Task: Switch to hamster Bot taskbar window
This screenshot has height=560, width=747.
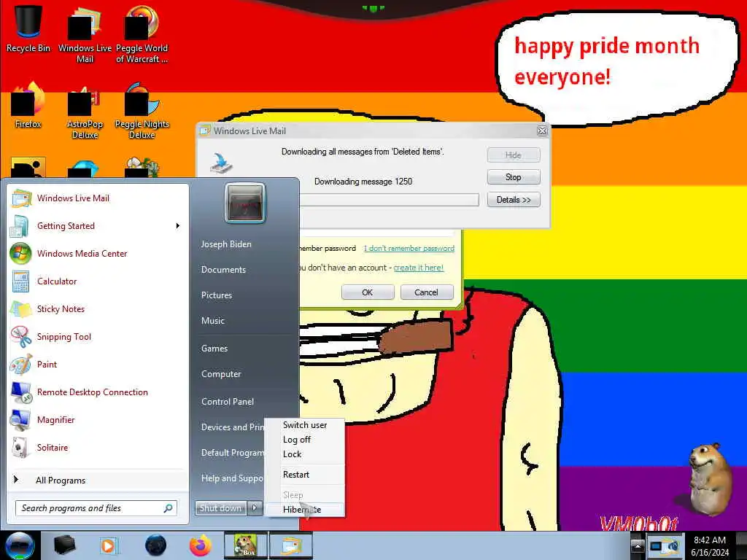Action: (x=246, y=545)
